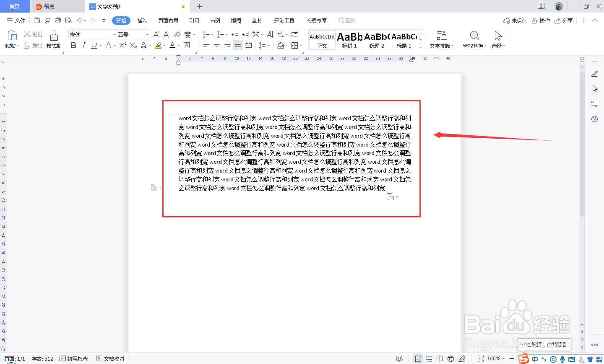Open Find and Replace (查找替换)
Screen dimensions: 604x364
point(474,40)
